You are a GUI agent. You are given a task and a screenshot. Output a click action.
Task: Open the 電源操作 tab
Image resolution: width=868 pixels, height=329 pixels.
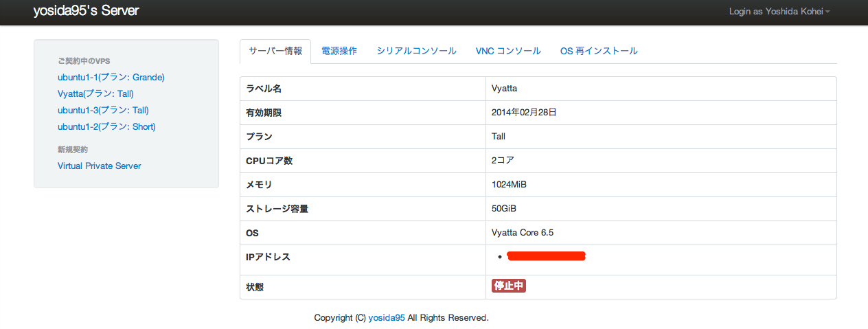(339, 52)
